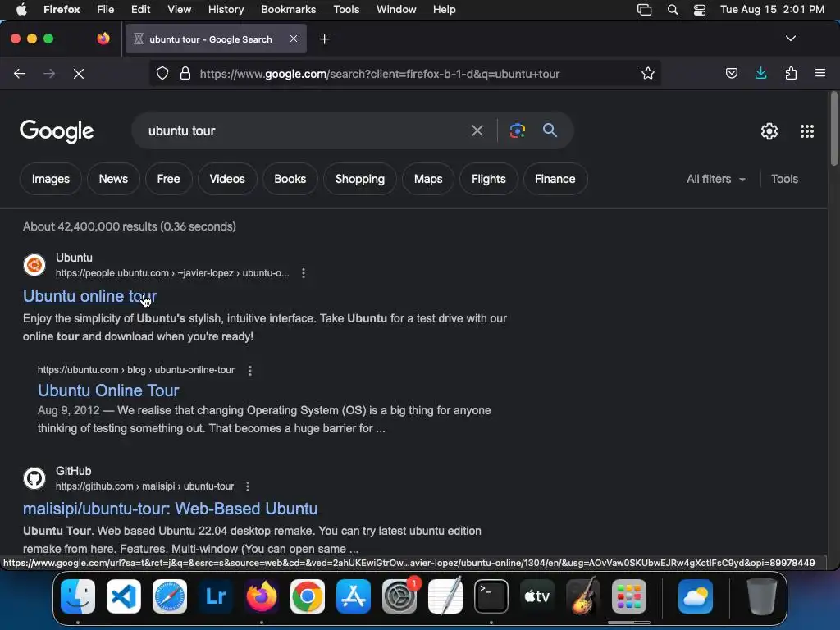Open the Firefox View pinned tab
The height and width of the screenshot is (630, 840).
point(103,39)
